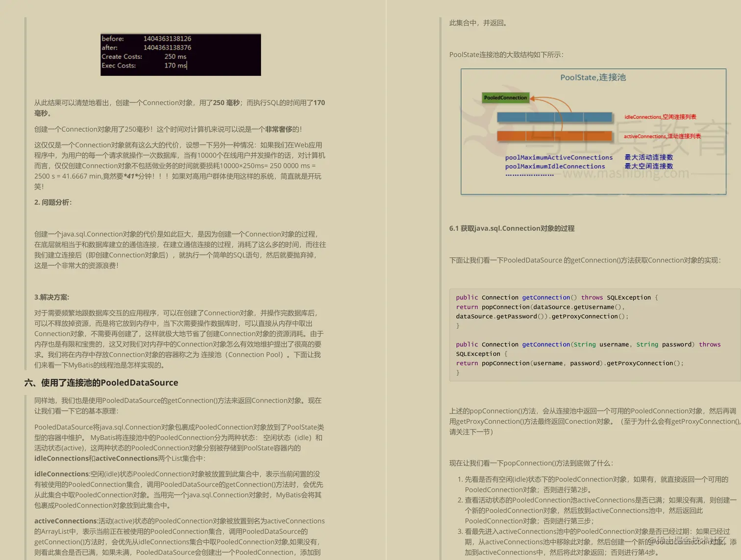Click the paragraph starting '上述的popConnection()方法'
741x560 pixels.
tap(594, 421)
